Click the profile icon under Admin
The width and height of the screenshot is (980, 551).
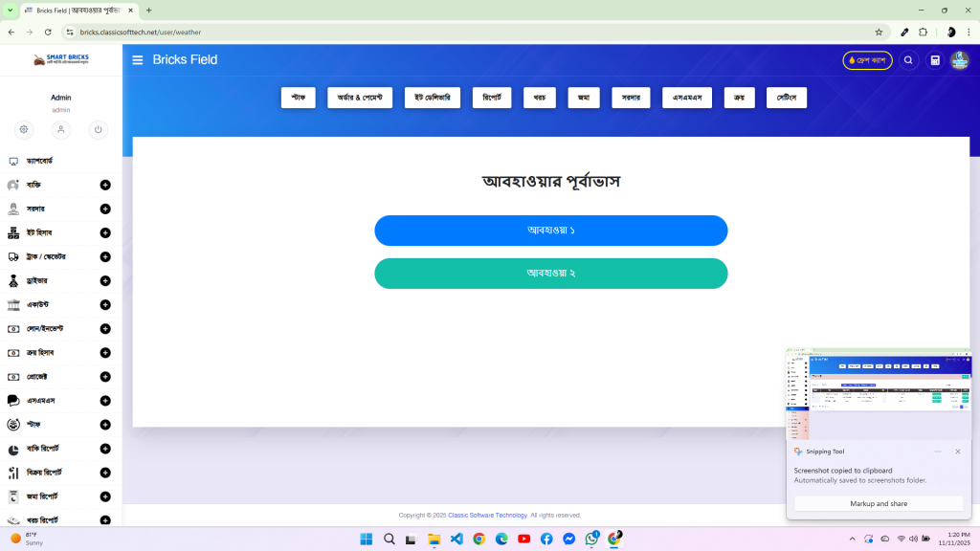pos(61,129)
